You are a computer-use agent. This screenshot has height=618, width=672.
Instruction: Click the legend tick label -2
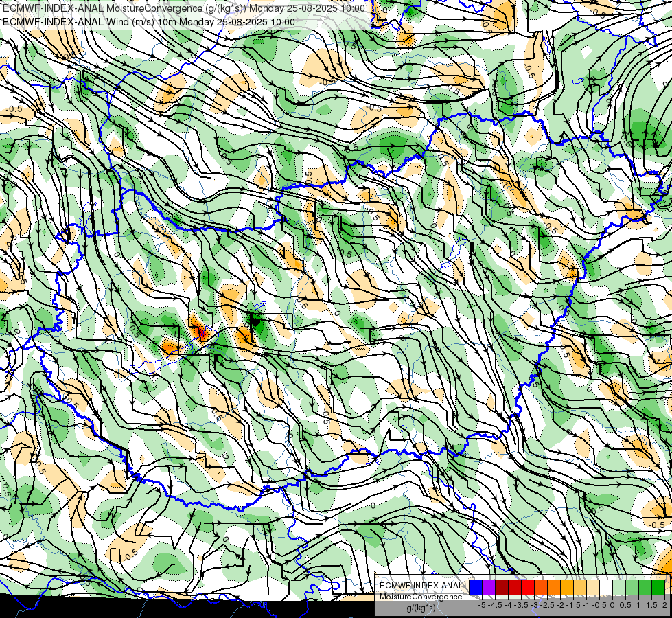click(x=560, y=605)
